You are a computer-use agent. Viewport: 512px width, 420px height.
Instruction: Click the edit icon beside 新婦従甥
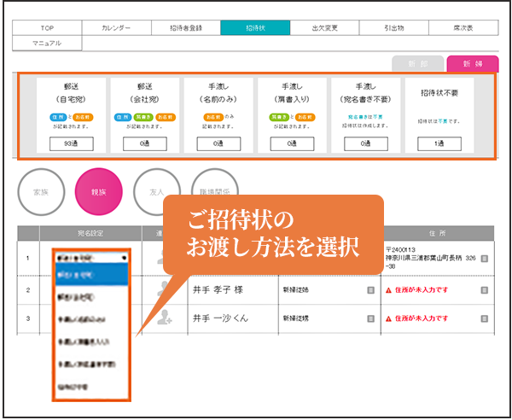370,318
